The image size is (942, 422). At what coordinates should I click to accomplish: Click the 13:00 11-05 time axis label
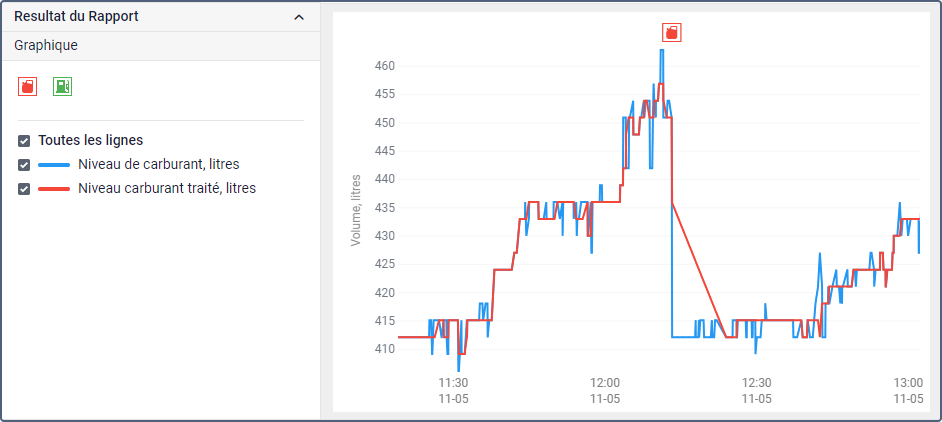click(x=908, y=391)
